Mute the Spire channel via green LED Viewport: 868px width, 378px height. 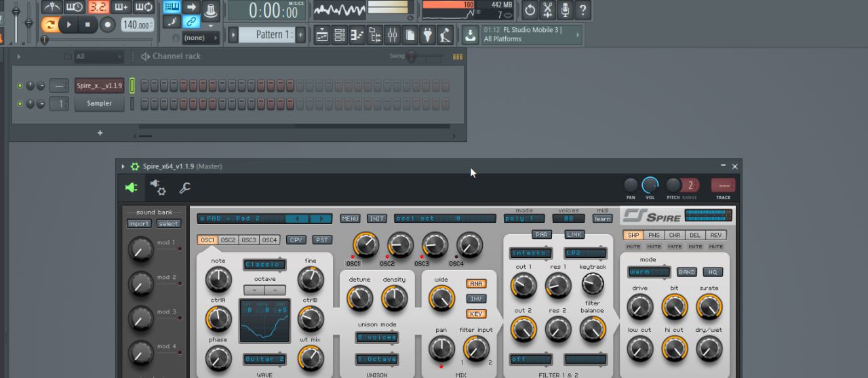20,86
